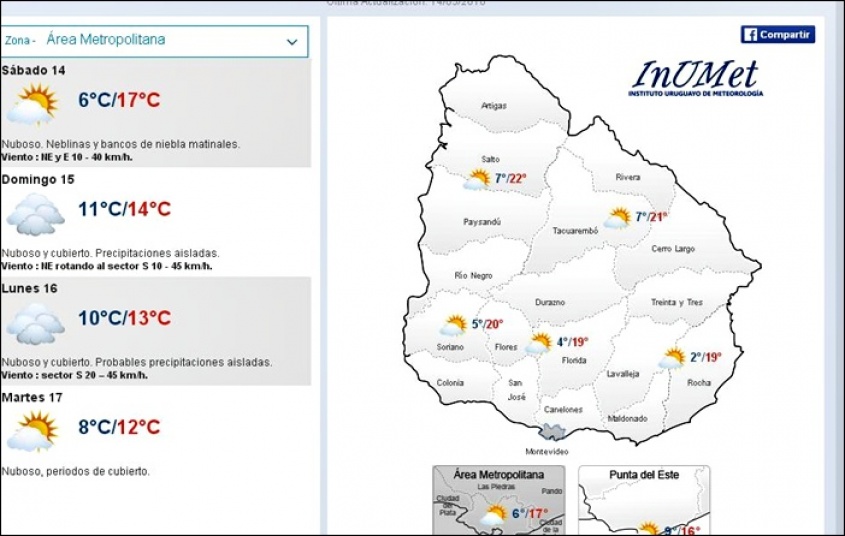
Task: Click the Sábado 14 forecast heading
Action: (x=34, y=70)
